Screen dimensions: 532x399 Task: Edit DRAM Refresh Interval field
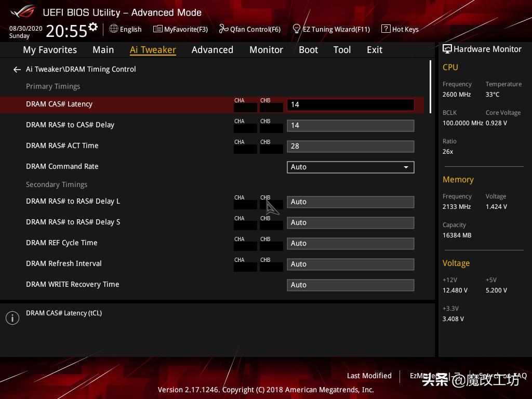[x=351, y=264]
